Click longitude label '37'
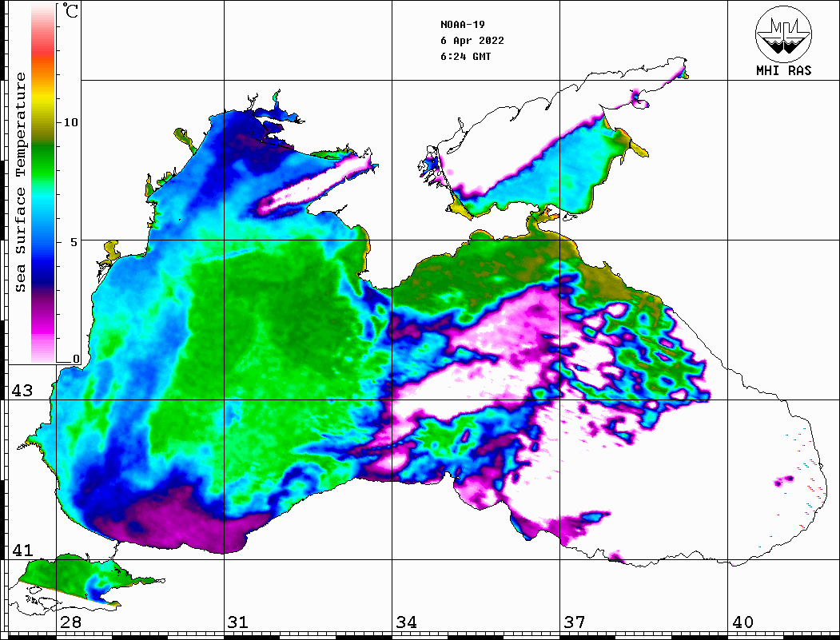Screen dimensions: 840x640 click(575, 622)
